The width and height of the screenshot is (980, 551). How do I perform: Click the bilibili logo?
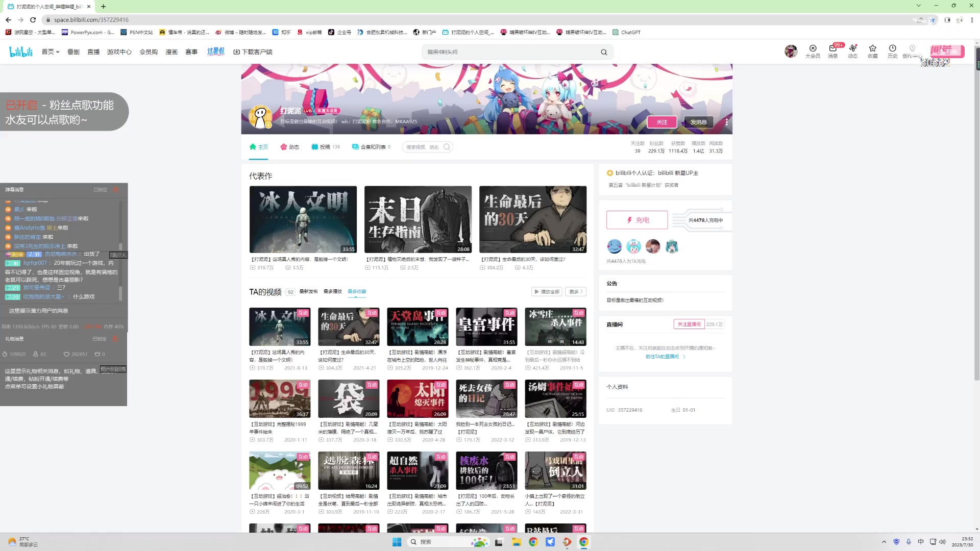click(x=21, y=52)
